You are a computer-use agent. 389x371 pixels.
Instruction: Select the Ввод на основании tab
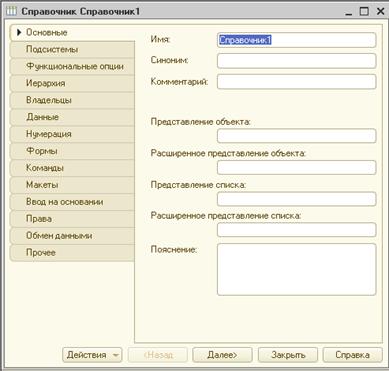tap(72, 202)
